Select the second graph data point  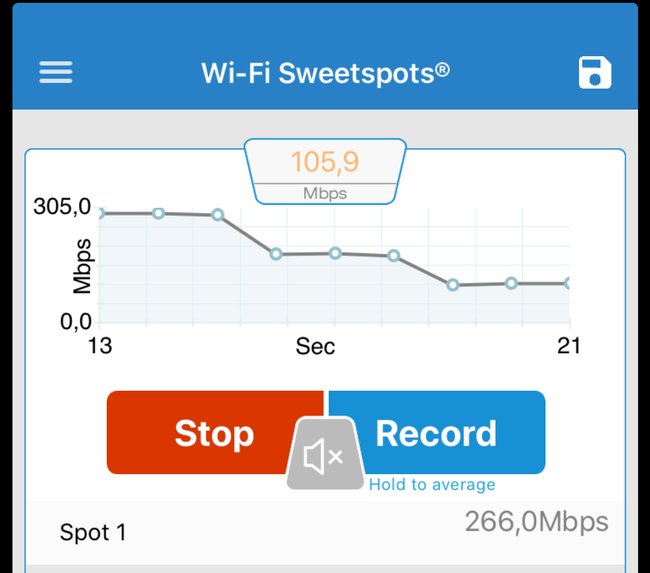pyautogui.click(x=158, y=214)
